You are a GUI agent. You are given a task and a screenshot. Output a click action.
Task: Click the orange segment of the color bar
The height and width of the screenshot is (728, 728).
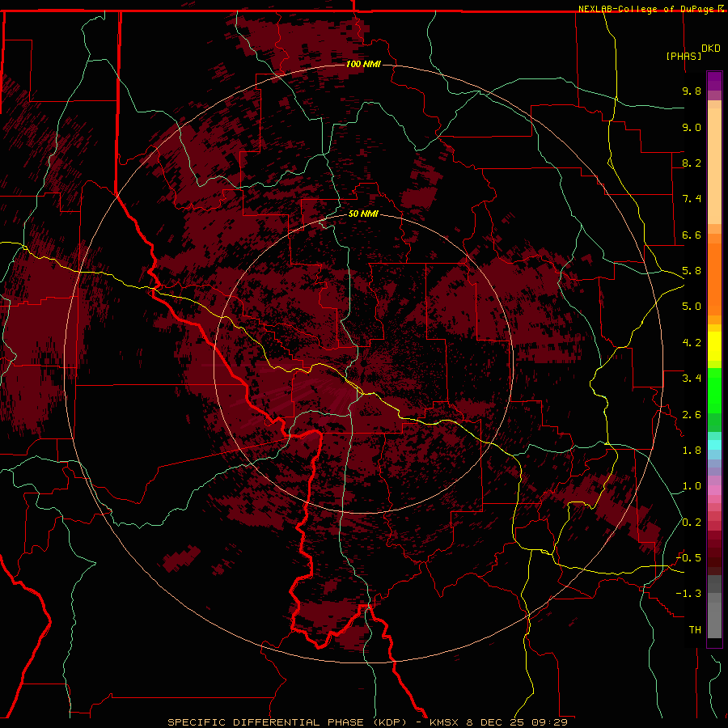714,278
